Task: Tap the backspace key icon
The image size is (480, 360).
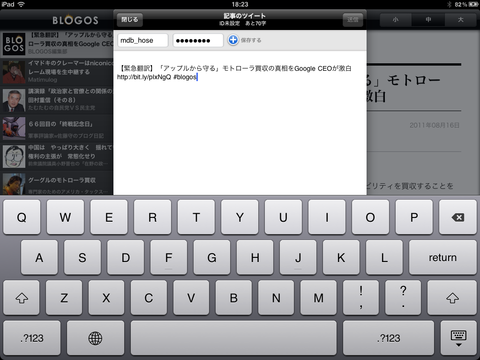Action: (458, 217)
